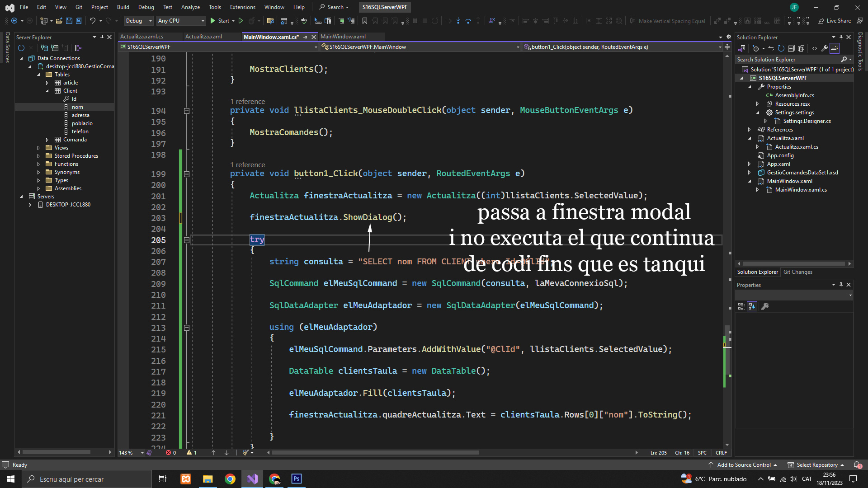Open the Debug configuration dropdown
This screenshot has height=488, width=868.
coord(138,21)
